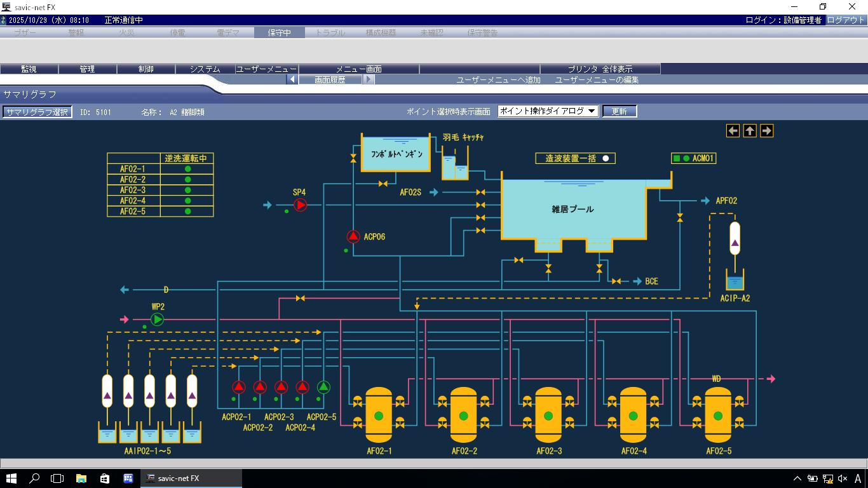Toggle AF02-1 backwash status indicator in table

pos(187,169)
